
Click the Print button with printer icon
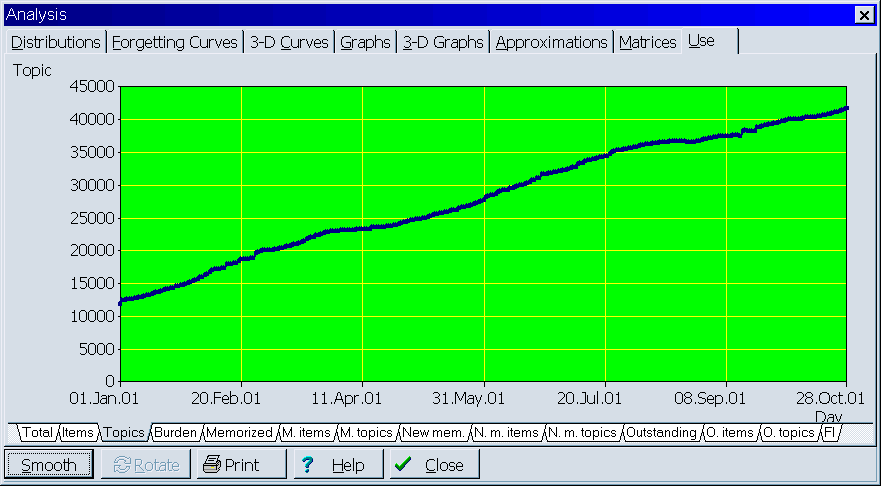point(241,465)
